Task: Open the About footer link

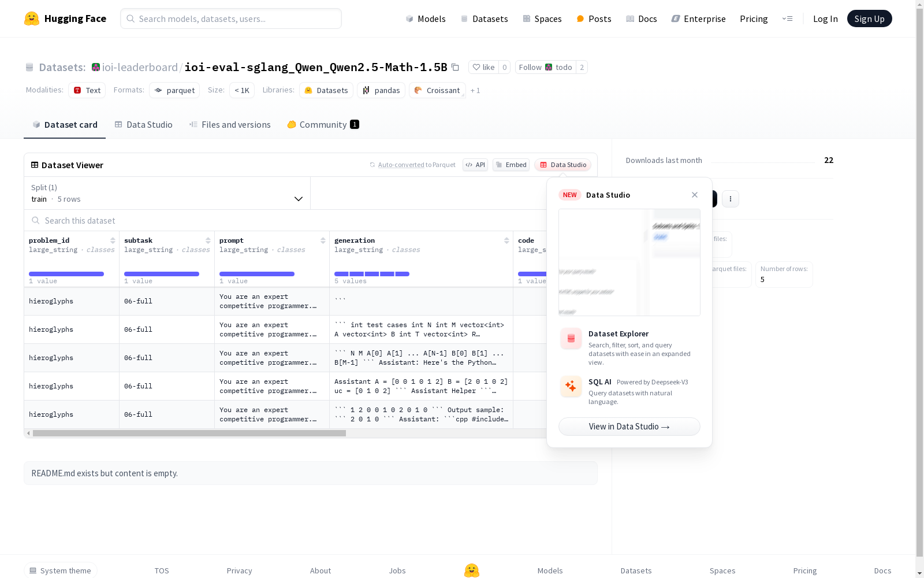Action: click(x=321, y=570)
